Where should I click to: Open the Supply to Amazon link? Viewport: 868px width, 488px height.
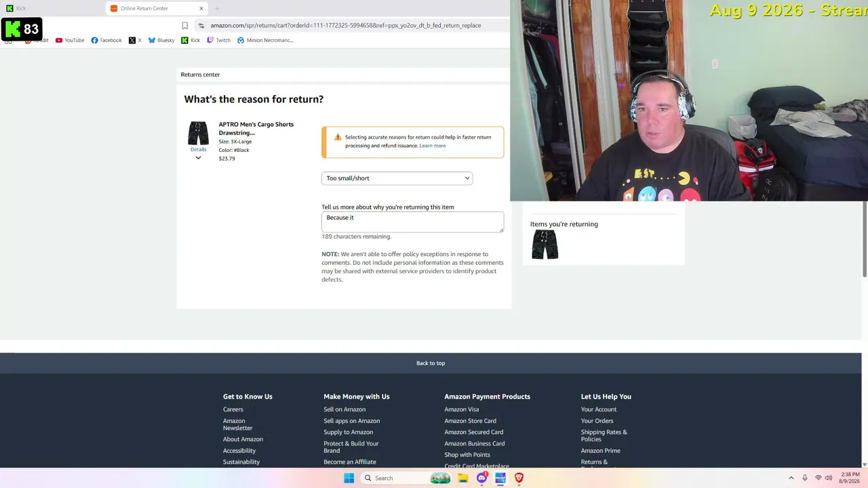348,432
